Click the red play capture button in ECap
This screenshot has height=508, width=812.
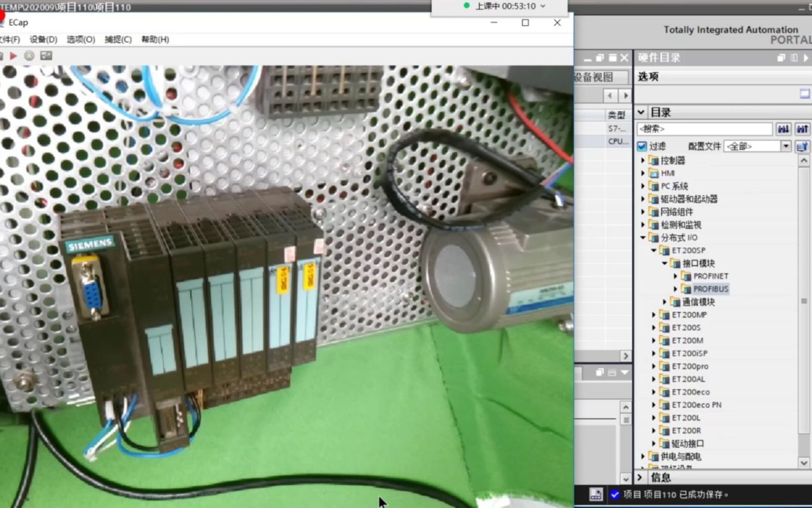13,56
